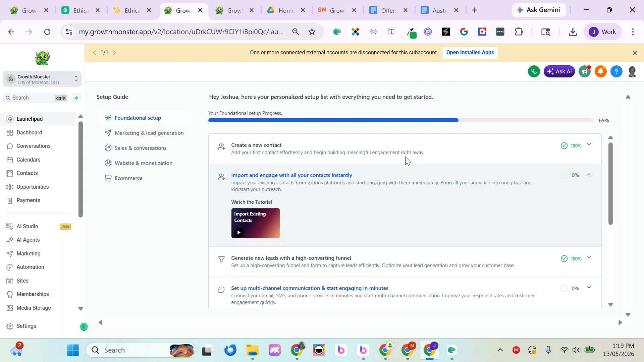Click the green checkmark for Generate new leads
This screenshot has height=362, width=644.
point(564,259)
